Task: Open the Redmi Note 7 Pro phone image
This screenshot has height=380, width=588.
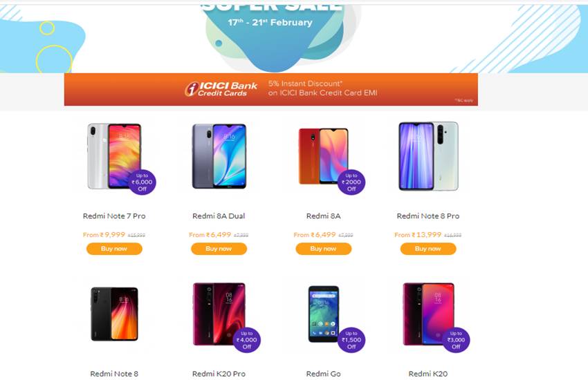Action: pyautogui.click(x=114, y=156)
